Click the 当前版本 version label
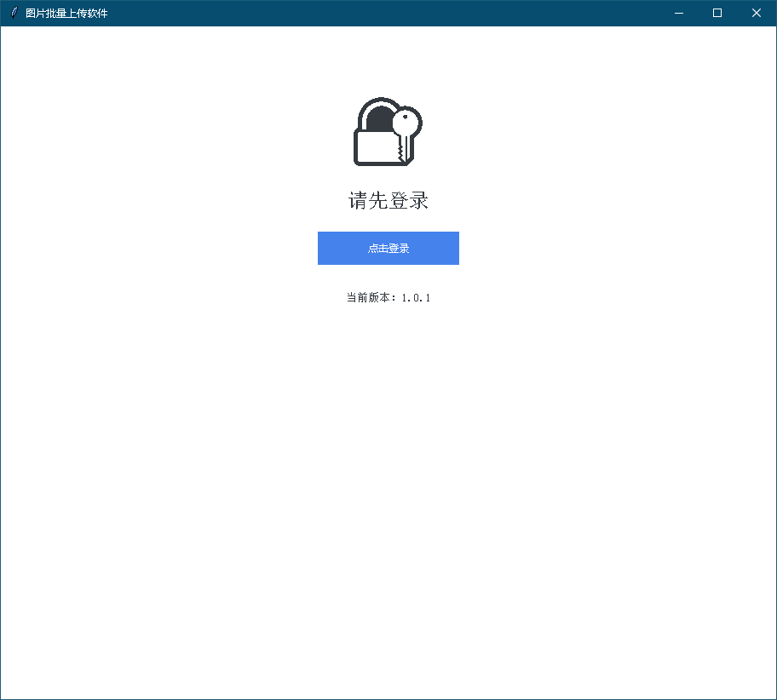This screenshot has width=777, height=700. (371, 298)
